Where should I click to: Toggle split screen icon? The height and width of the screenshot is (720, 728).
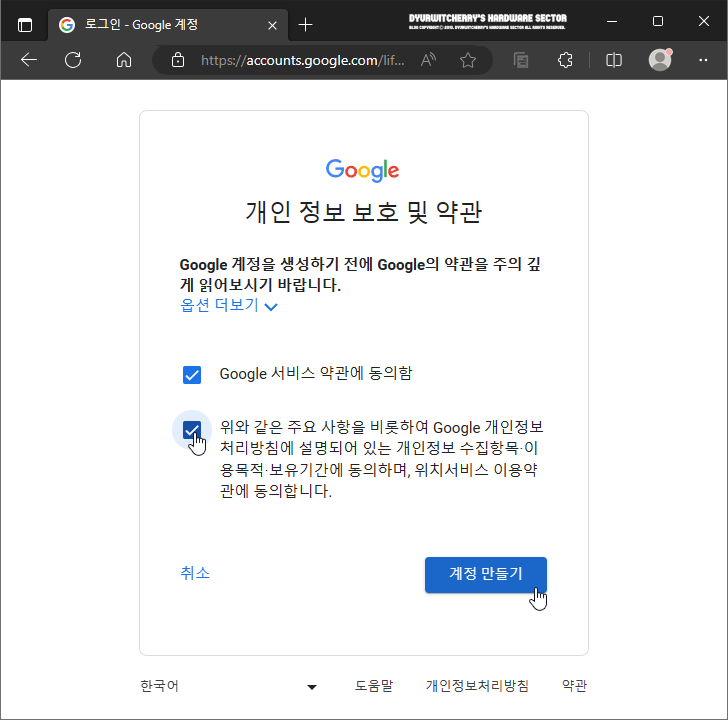tap(614, 60)
